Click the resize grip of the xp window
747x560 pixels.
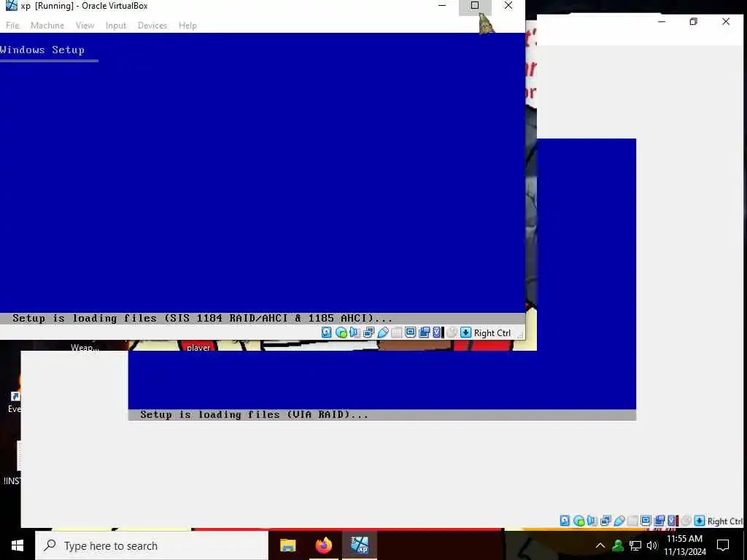coord(520,335)
